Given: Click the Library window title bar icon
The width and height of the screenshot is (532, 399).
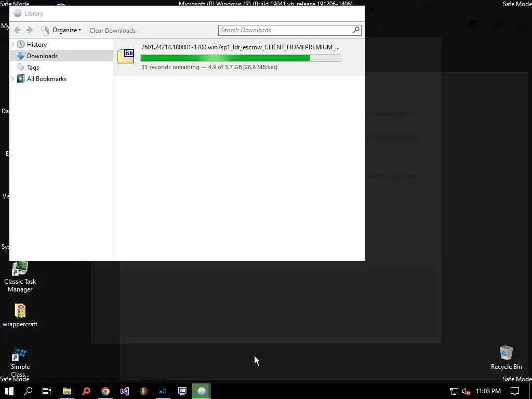Looking at the screenshot, I should point(18,13).
